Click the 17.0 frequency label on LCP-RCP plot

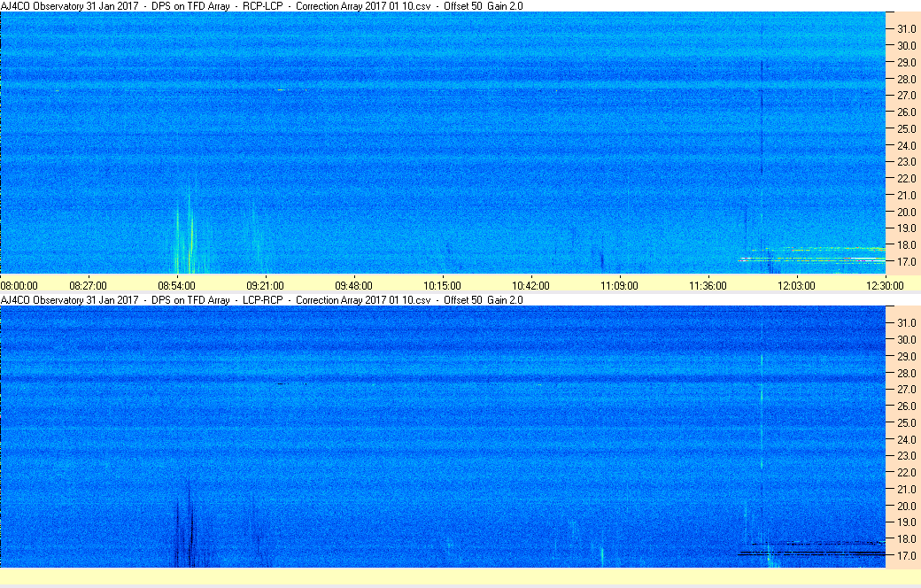click(906, 555)
